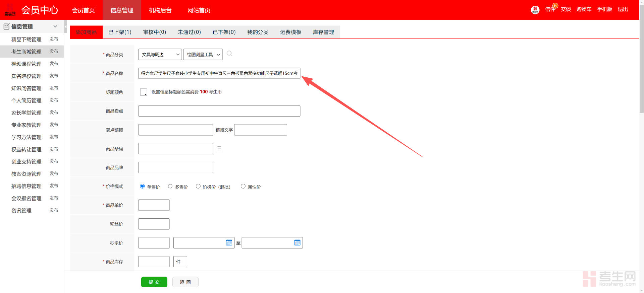
Task: Open the 标题颜色 color picker swatch
Action: (x=144, y=92)
